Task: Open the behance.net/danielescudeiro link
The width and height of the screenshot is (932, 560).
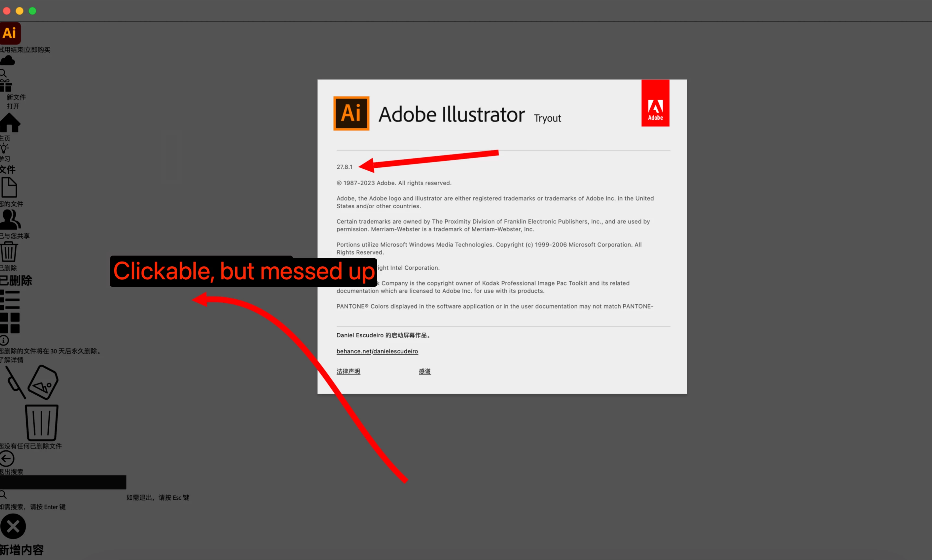Action: click(377, 351)
